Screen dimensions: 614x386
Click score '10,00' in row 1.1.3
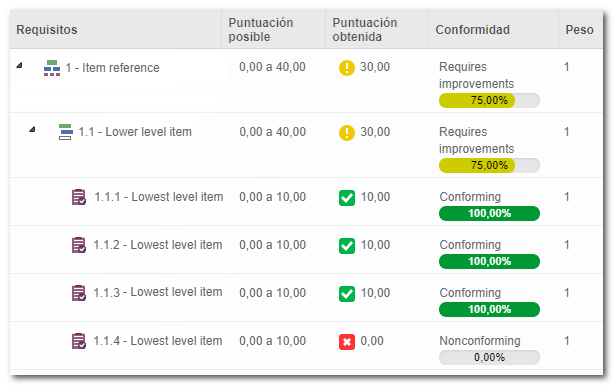pos(375,293)
